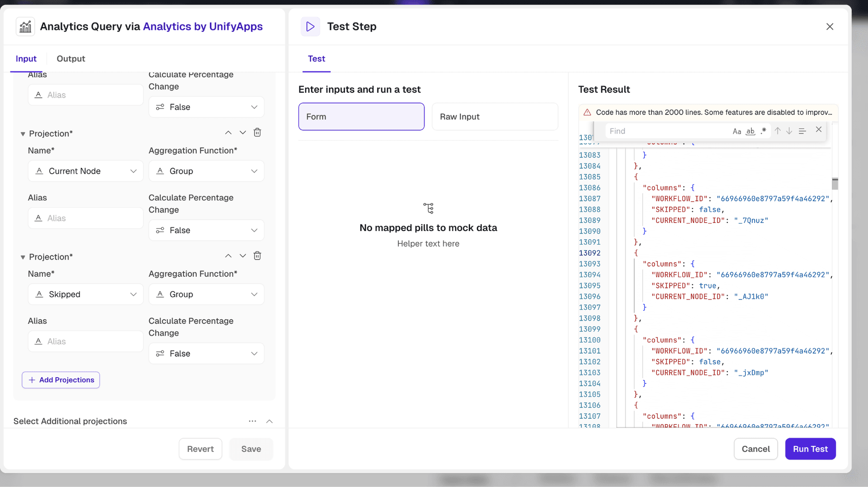Click the Run Test button

tap(810, 449)
